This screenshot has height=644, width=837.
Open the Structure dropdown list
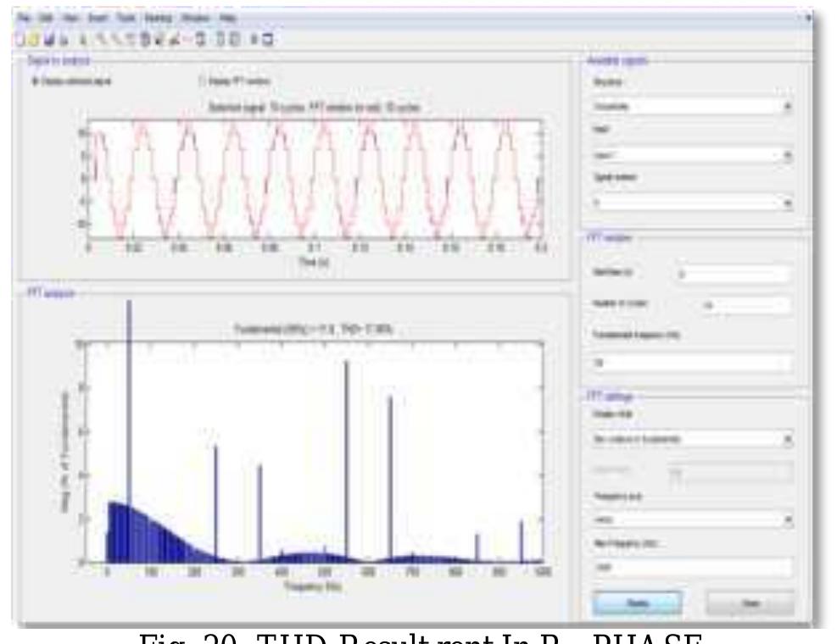coord(692,107)
